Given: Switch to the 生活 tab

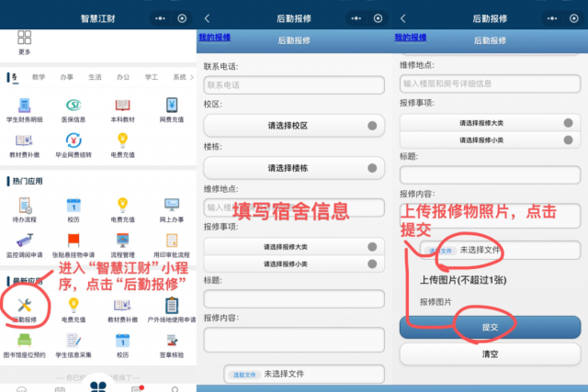Looking at the screenshot, I should coord(95,78).
